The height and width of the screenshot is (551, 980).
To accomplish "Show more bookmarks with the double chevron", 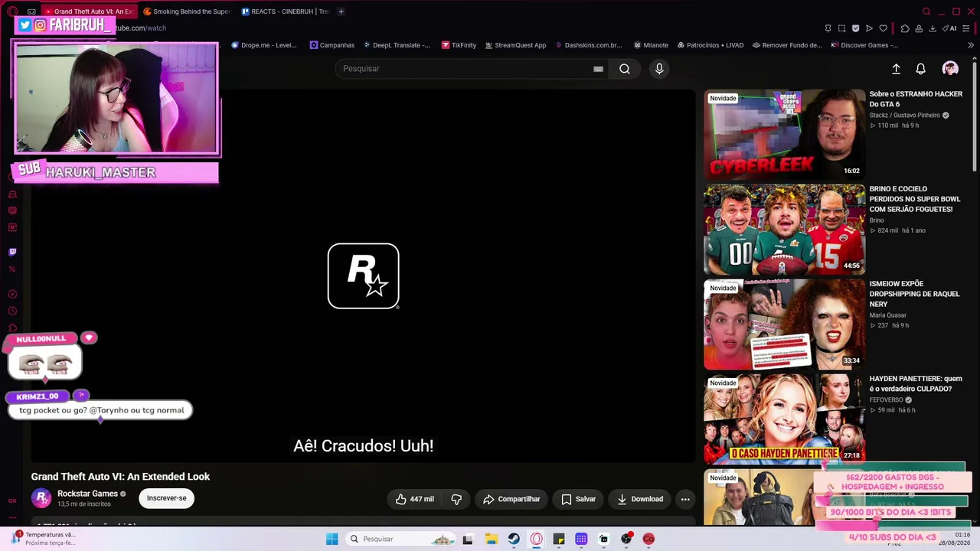I will pyautogui.click(x=971, y=45).
